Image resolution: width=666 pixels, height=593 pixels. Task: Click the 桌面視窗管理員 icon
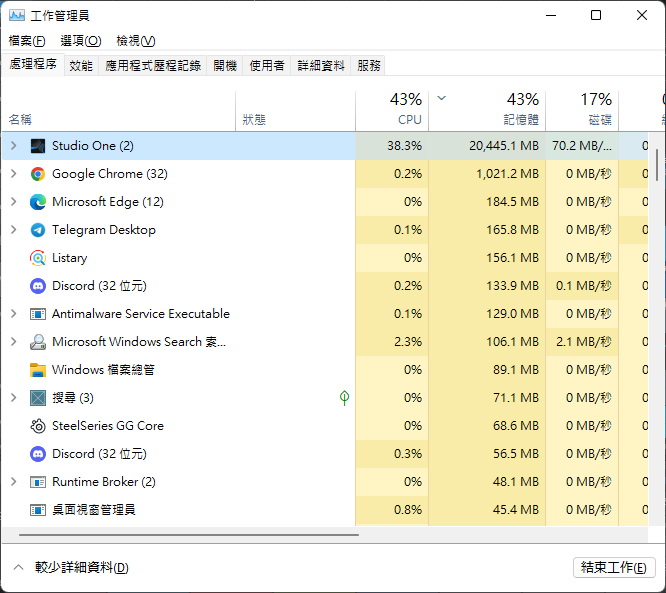pos(38,510)
